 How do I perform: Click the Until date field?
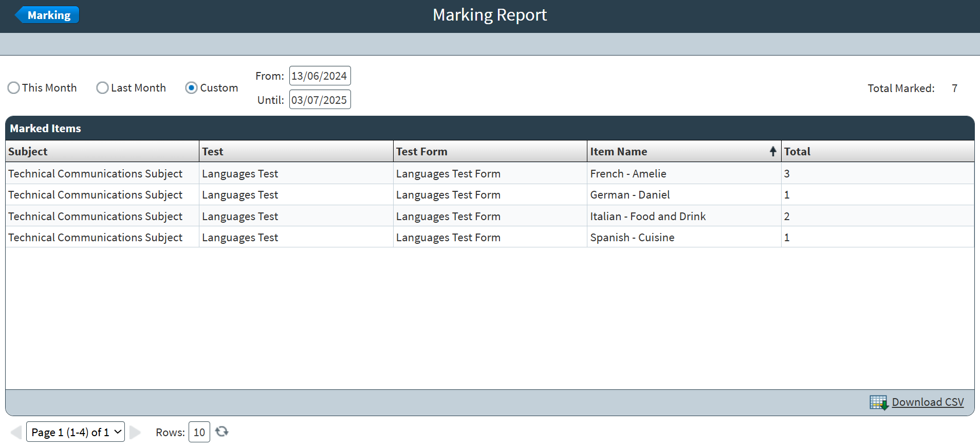coord(320,100)
